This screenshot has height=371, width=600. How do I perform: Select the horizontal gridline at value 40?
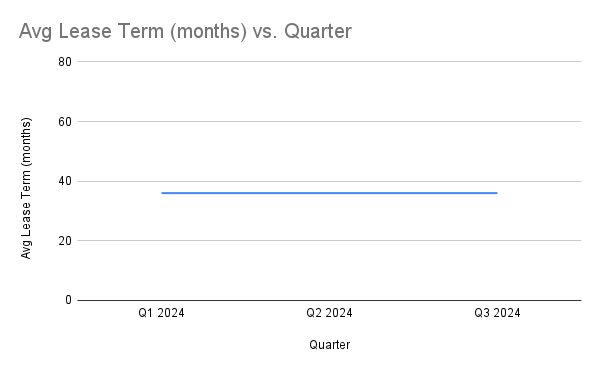[x=329, y=181]
